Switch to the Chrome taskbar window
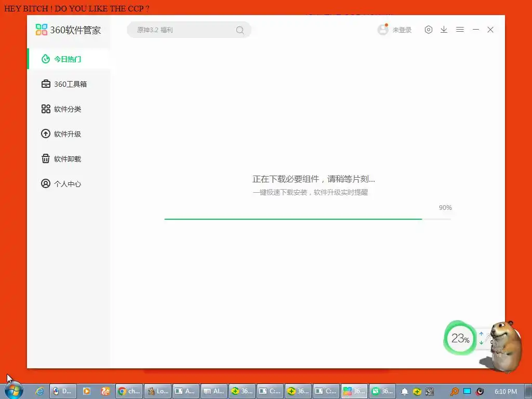 [x=129, y=391]
